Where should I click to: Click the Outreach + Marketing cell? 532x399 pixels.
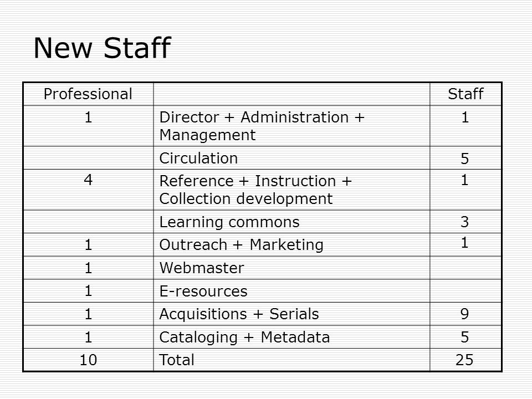click(291, 244)
